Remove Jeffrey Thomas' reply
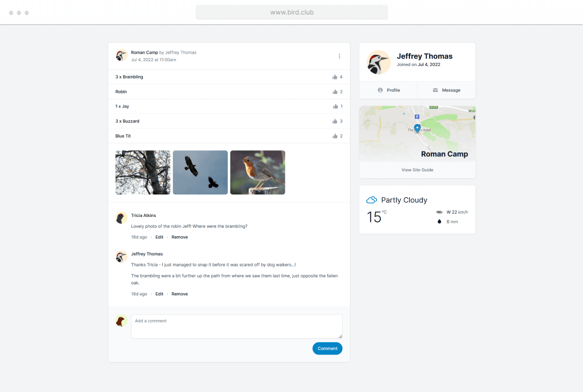583x392 pixels. tap(179, 294)
